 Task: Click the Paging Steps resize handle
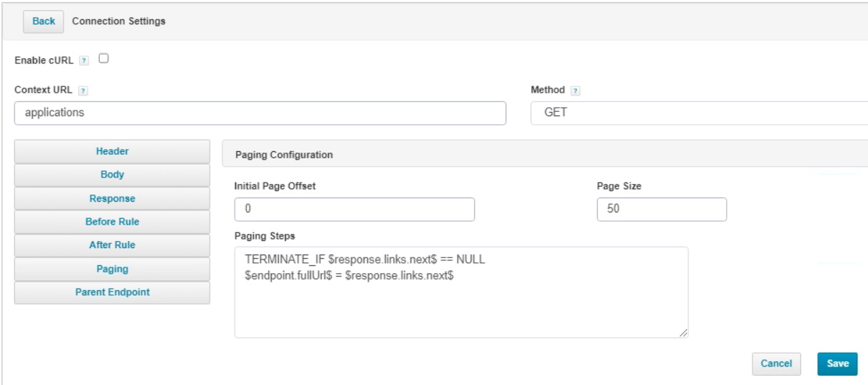pos(683,332)
